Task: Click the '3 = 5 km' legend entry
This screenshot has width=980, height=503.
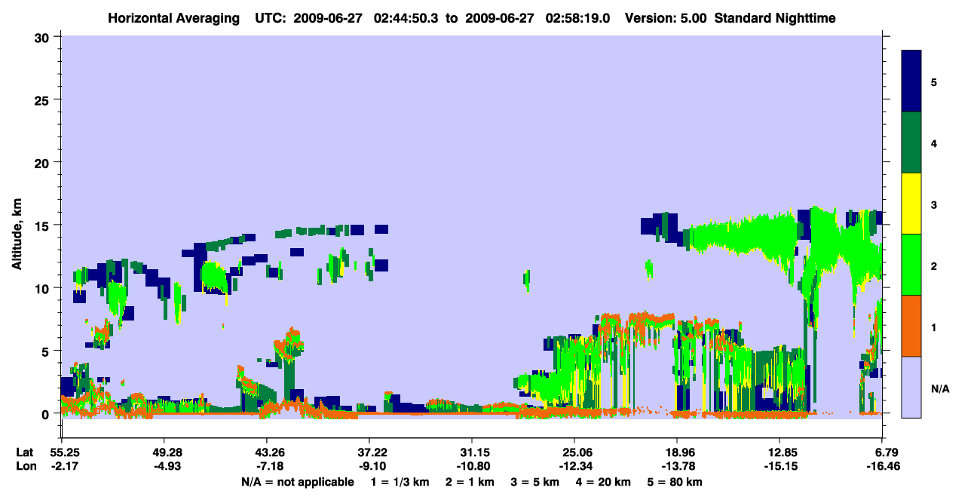Action: point(537,482)
